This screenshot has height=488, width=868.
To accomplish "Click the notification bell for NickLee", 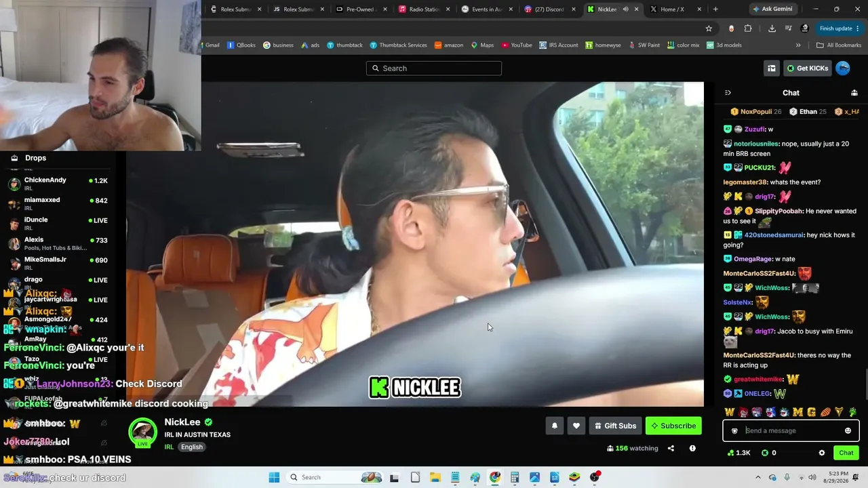I will click(554, 426).
